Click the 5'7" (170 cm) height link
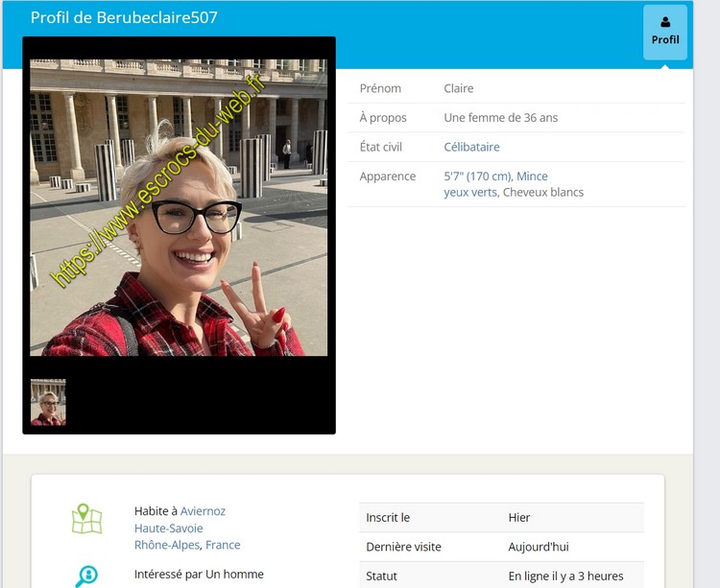This screenshot has width=720, height=588. click(477, 176)
